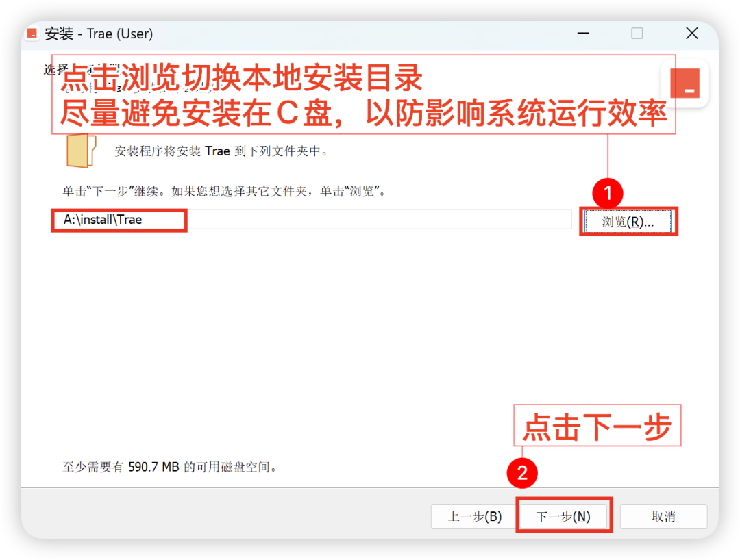Viewport: 740px width, 560px height.
Task: Click the Trae icon in title bar
Action: point(32,34)
